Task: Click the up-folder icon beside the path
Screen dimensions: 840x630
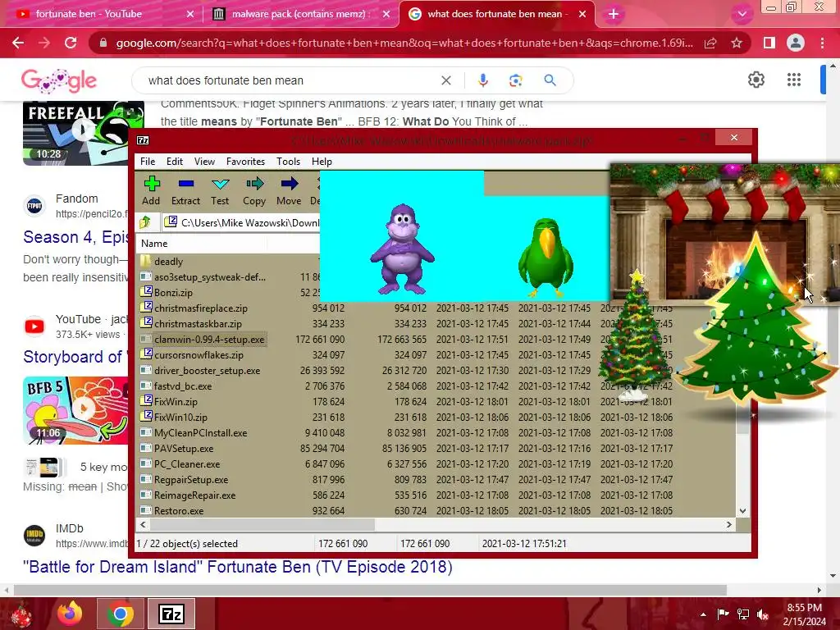Action: tap(145, 222)
